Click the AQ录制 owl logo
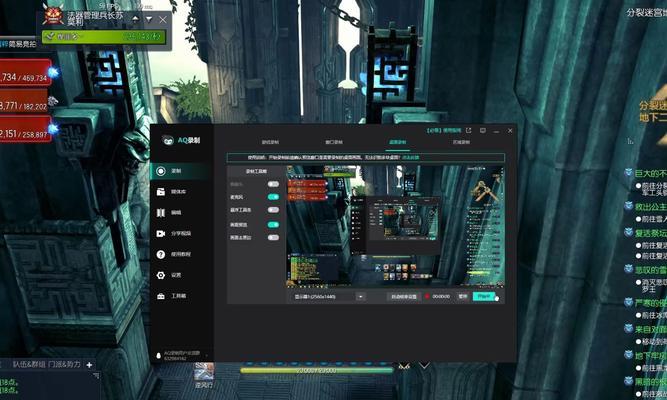The height and width of the screenshot is (400, 667). (x=168, y=140)
